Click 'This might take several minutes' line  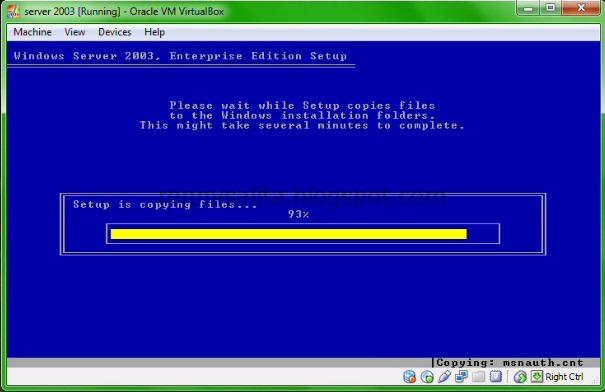tap(302, 125)
